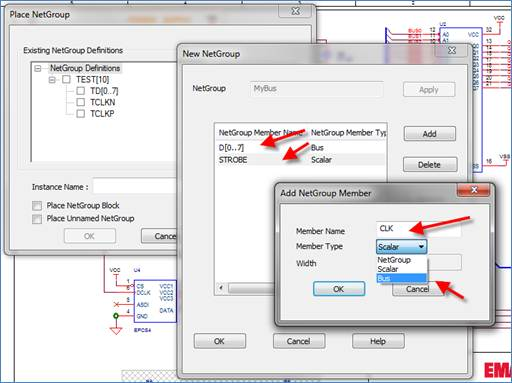This screenshot has width=512, height=383.
Task: Collapse the NetGroup Definitions tree root
Action: coord(38,68)
